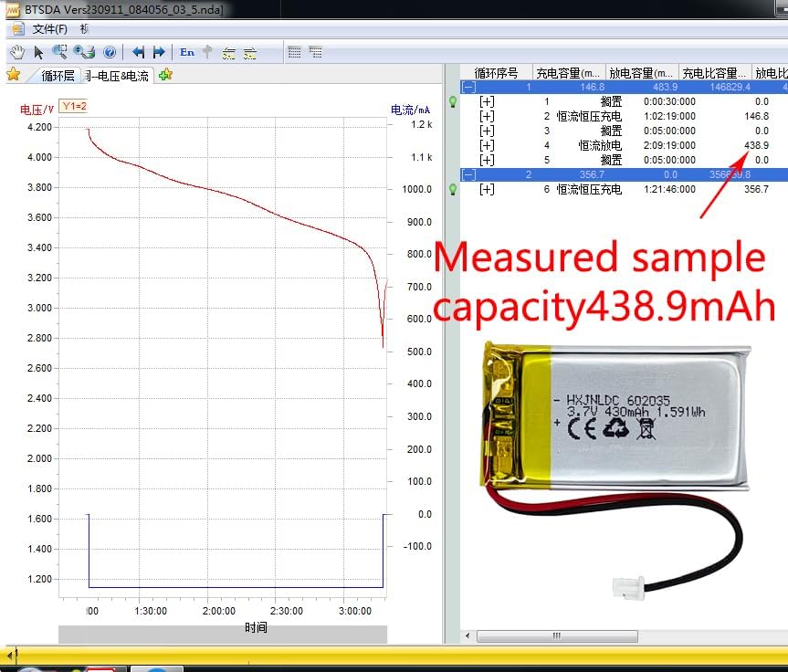Image resolution: width=788 pixels, height=672 pixels.
Task: Select the pan hand tool
Action: point(16,52)
